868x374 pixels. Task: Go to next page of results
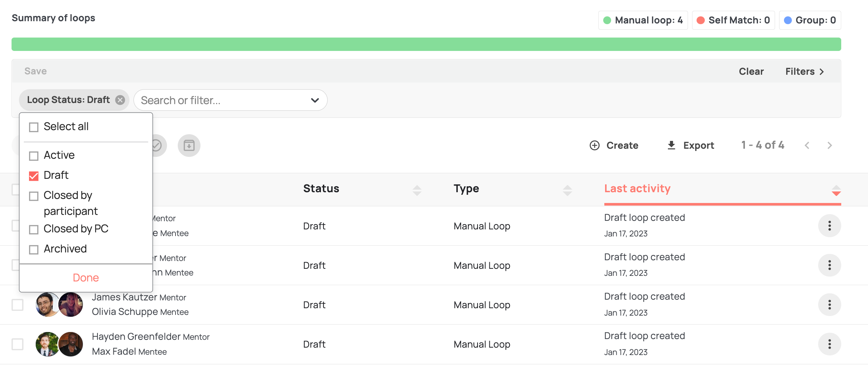pos(830,145)
